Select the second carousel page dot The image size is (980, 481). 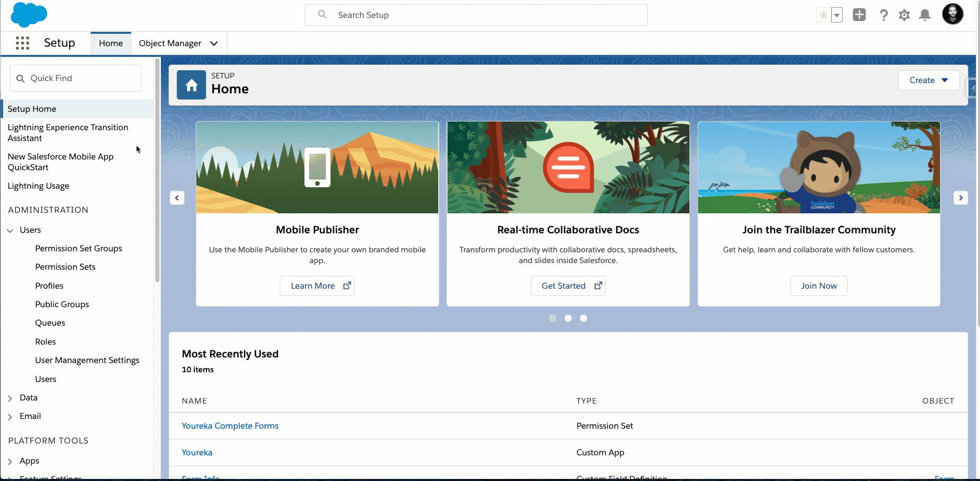pos(568,318)
